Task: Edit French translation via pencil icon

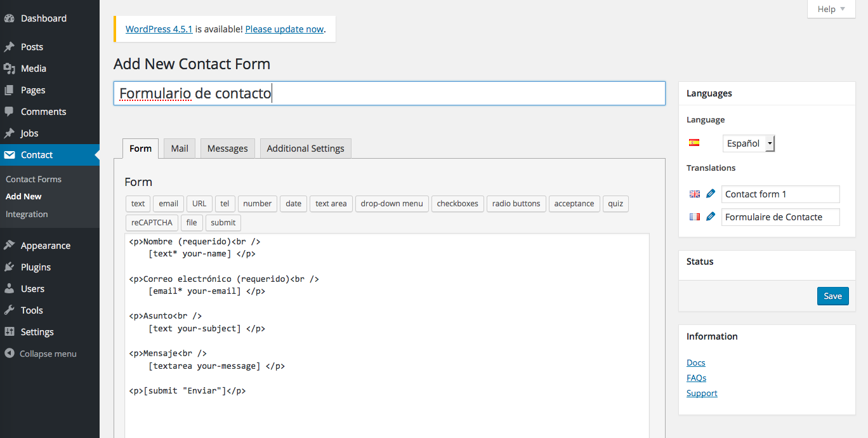Action: [x=711, y=216]
